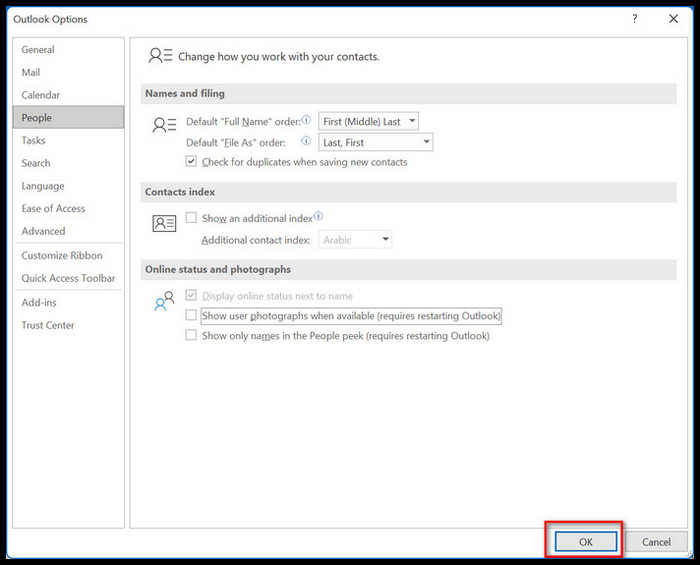Viewport: 700px width, 565px height.
Task: Toggle Display online status next to name
Action: [x=191, y=295]
